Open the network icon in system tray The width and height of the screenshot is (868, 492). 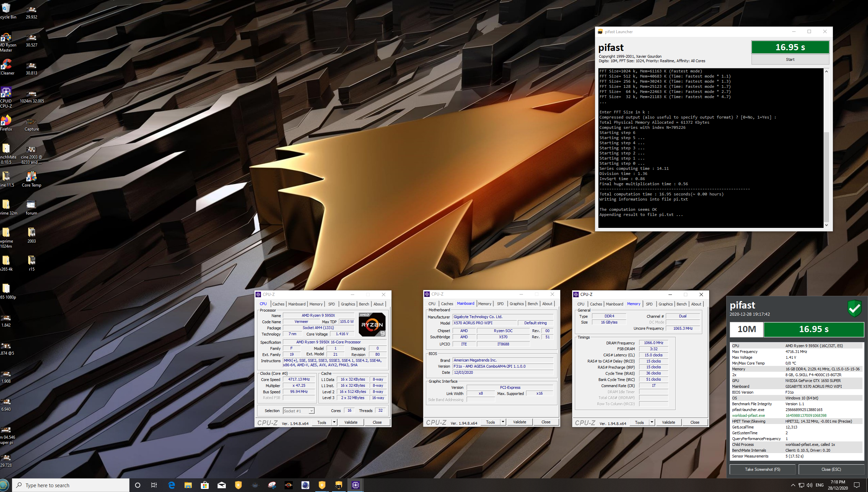pos(801,485)
